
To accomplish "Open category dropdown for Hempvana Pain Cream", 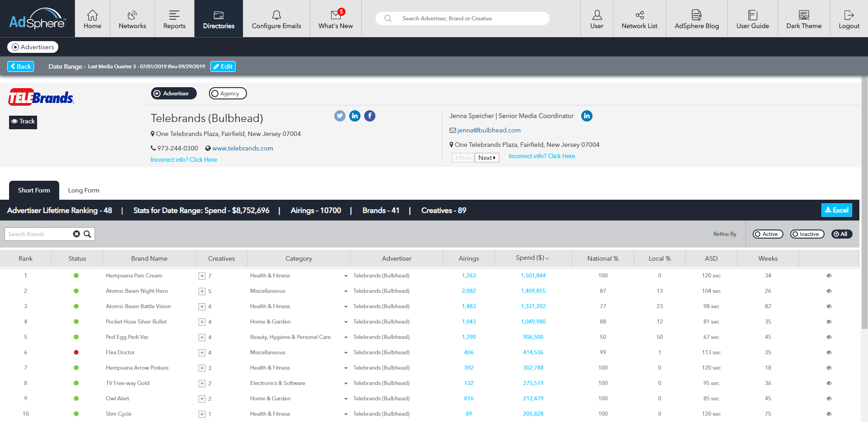I will [x=346, y=276].
